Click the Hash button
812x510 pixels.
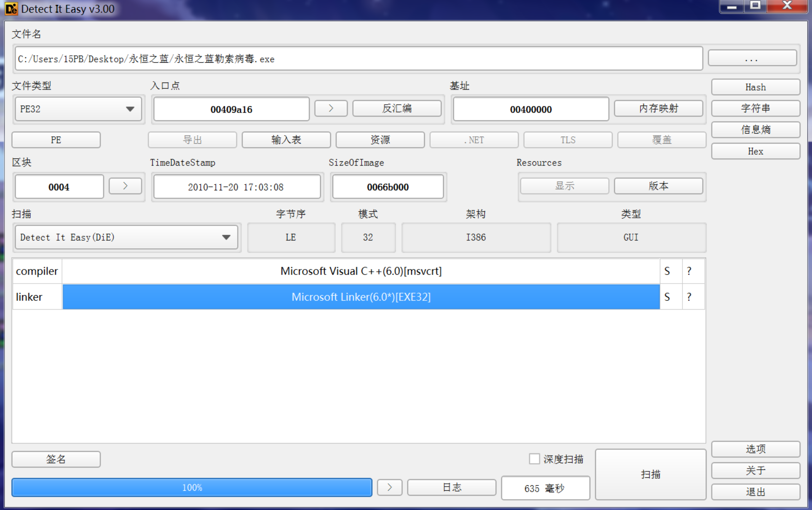tap(755, 87)
